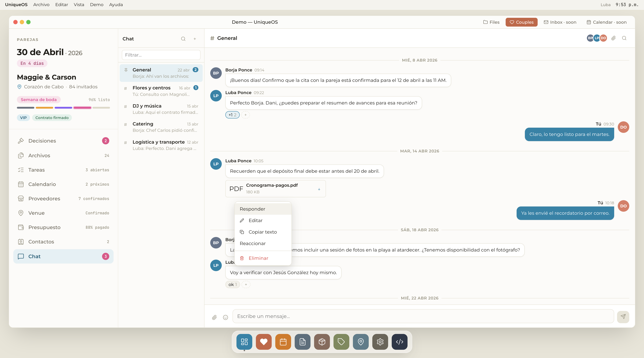This screenshot has width=644, height=358.
Task: Click DO member avatar in General header
Action: pyautogui.click(x=604, y=38)
